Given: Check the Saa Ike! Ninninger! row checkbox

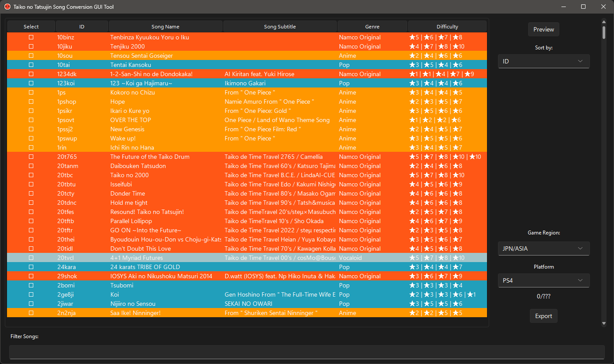Looking at the screenshot, I should (x=31, y=313).
